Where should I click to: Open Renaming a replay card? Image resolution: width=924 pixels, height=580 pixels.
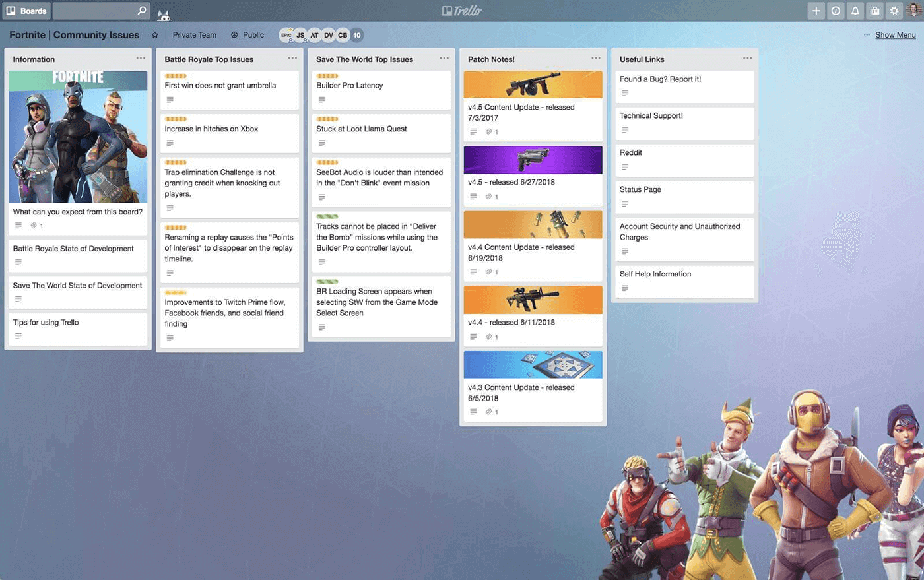[230, 253]
